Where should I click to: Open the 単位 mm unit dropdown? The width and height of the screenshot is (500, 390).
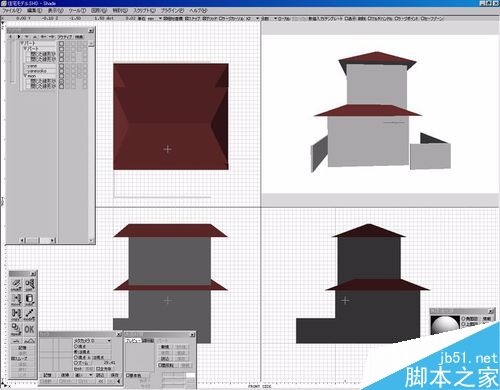155,18
